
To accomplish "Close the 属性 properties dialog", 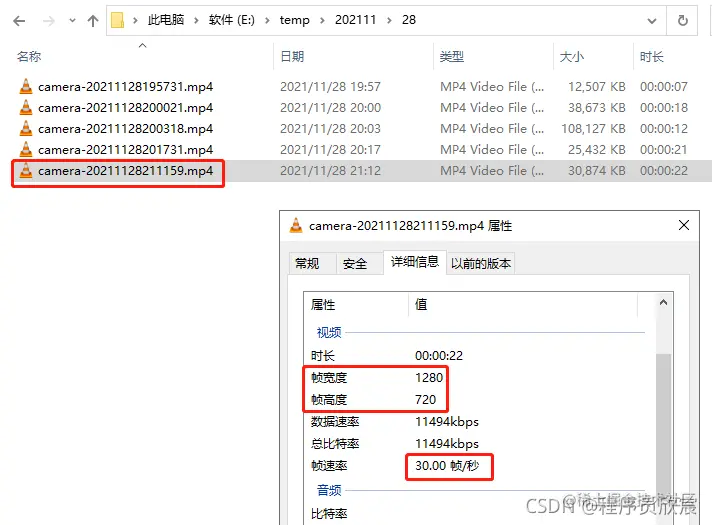I will (x=684, y=225).
